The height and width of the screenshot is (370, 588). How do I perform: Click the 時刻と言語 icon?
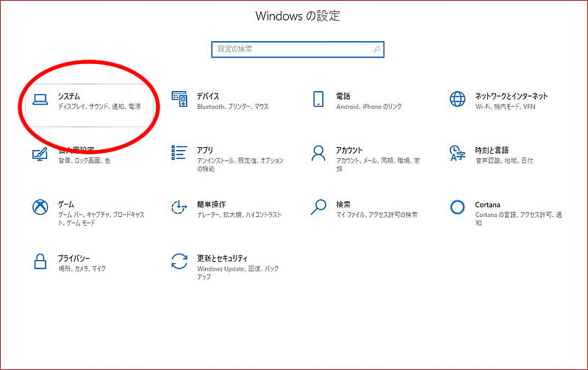tap(457, 153)
